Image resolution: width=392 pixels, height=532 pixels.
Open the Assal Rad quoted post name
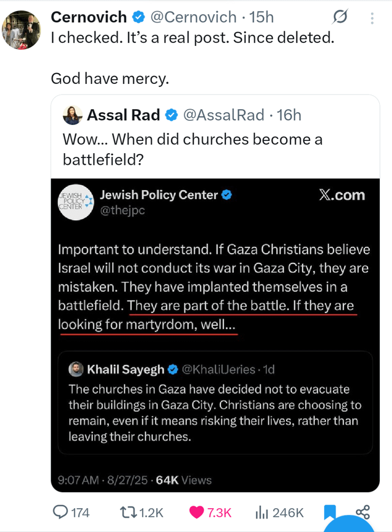124,115
